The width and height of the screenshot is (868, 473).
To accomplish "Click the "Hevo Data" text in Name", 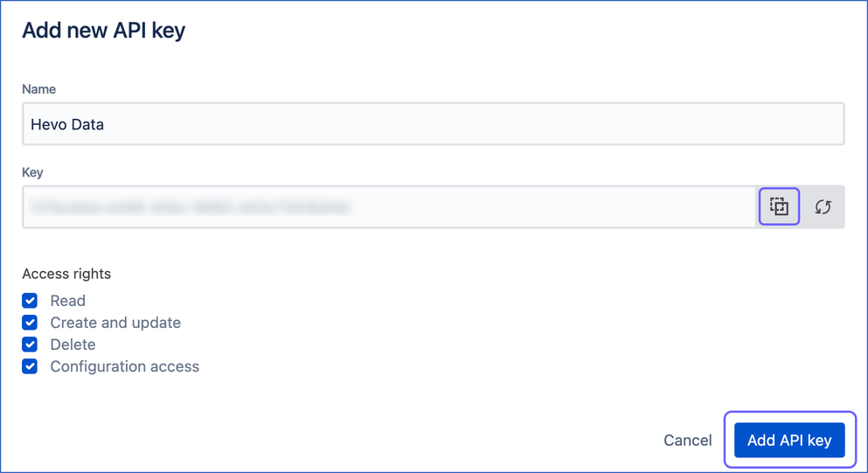I will (67, 124).
